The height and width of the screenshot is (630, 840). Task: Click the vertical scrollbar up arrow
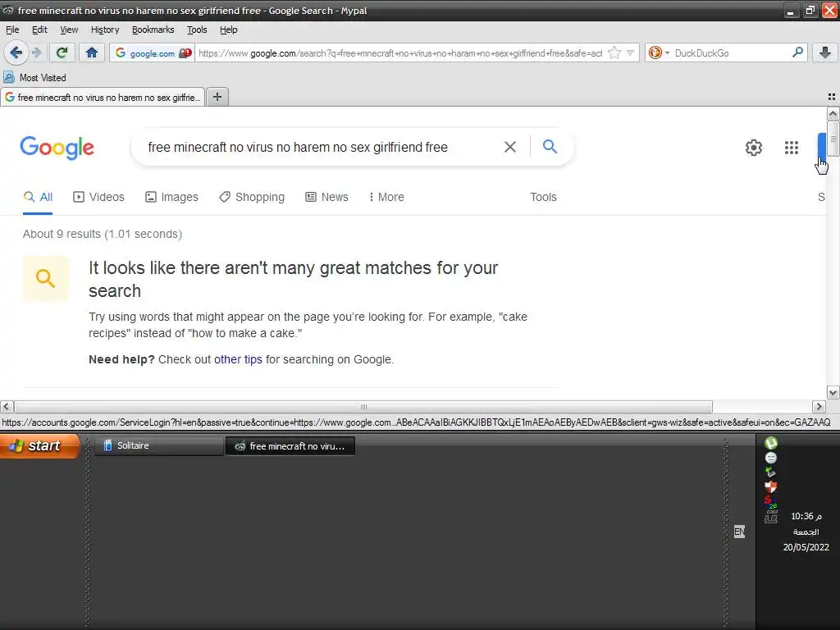click(x=833, y=113)
